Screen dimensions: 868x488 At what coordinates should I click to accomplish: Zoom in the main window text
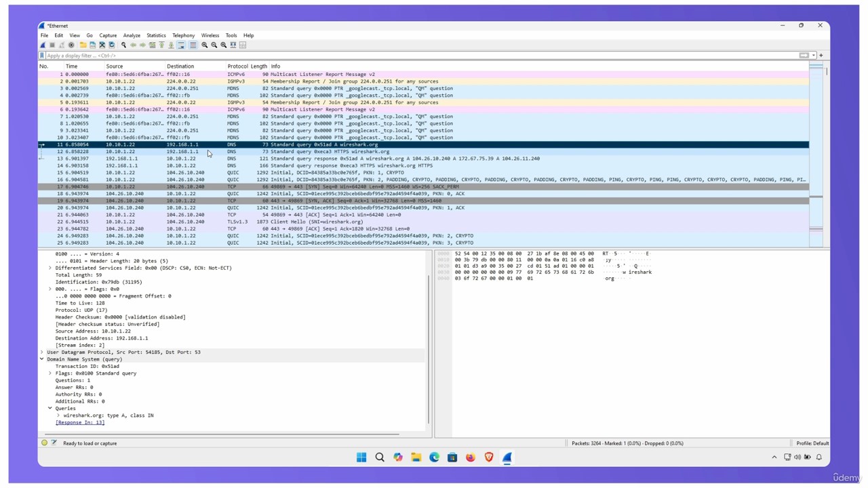pyautogui.click(x=204, y=45)
